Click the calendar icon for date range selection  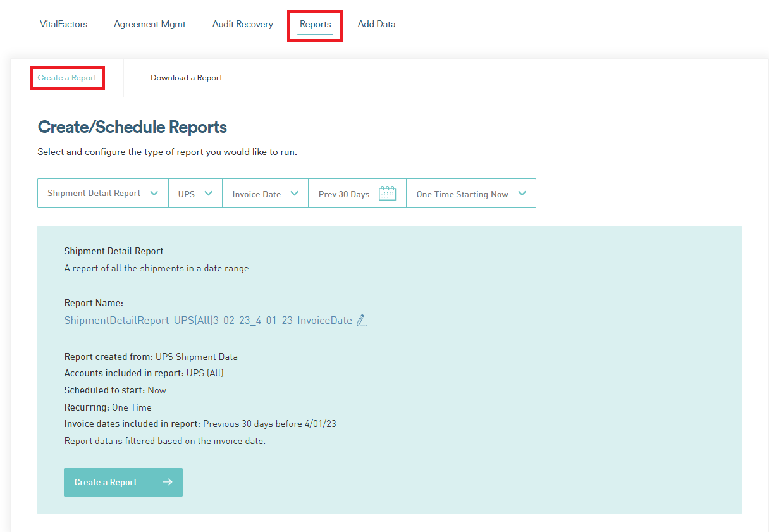coord(387,193)
